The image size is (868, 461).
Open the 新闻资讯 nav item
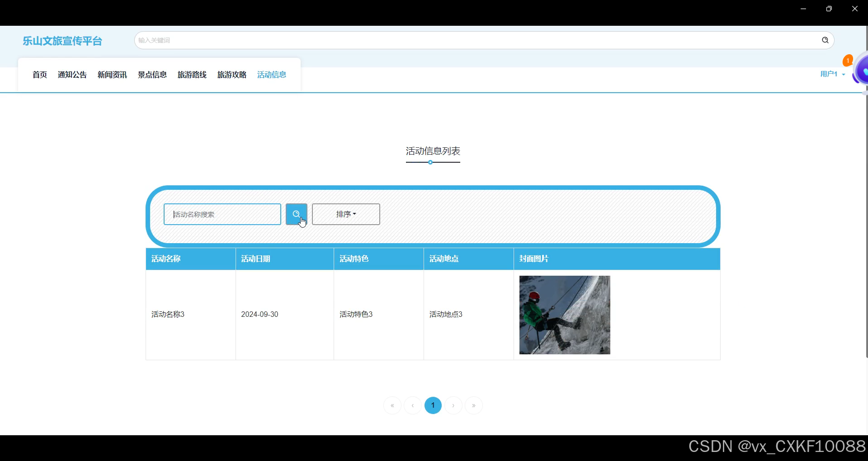(112, 75)
